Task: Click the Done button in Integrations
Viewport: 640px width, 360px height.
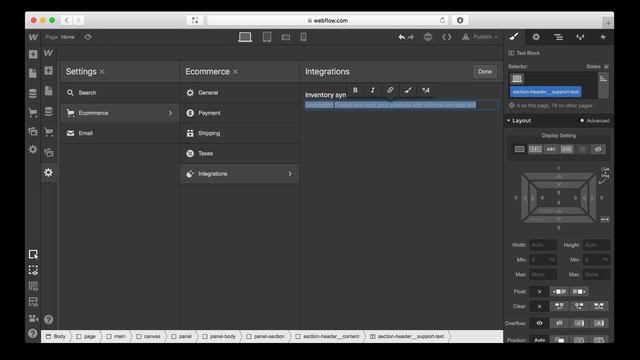Action: pos(485,72)
